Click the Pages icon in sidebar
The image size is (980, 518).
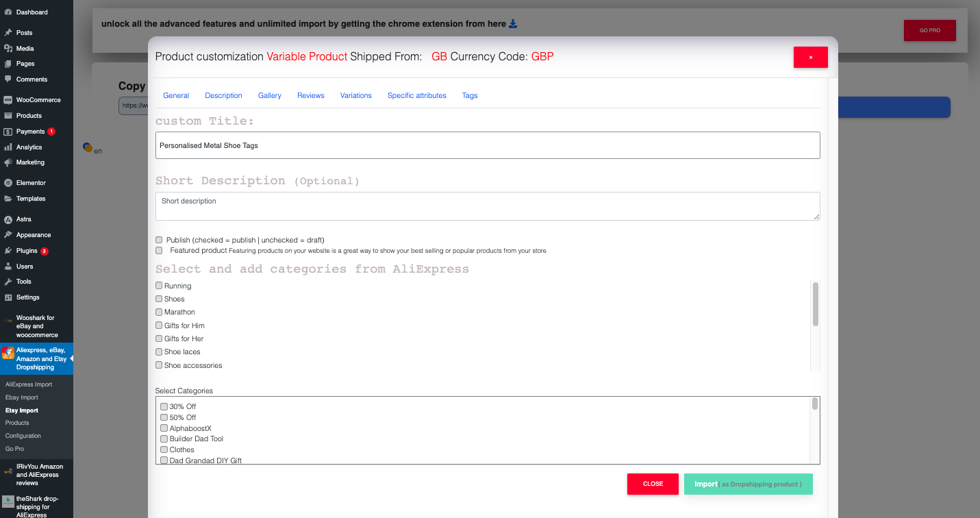click(x=8, y=64)
